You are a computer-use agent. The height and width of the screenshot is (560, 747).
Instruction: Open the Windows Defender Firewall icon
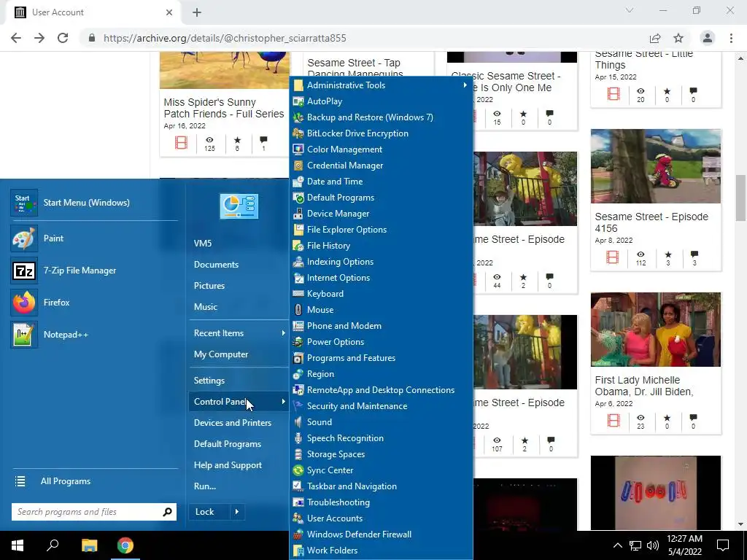[298, 534]
